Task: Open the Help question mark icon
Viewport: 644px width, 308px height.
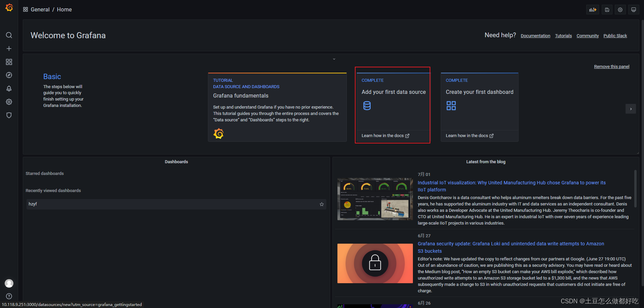Action: coord(9,296)
